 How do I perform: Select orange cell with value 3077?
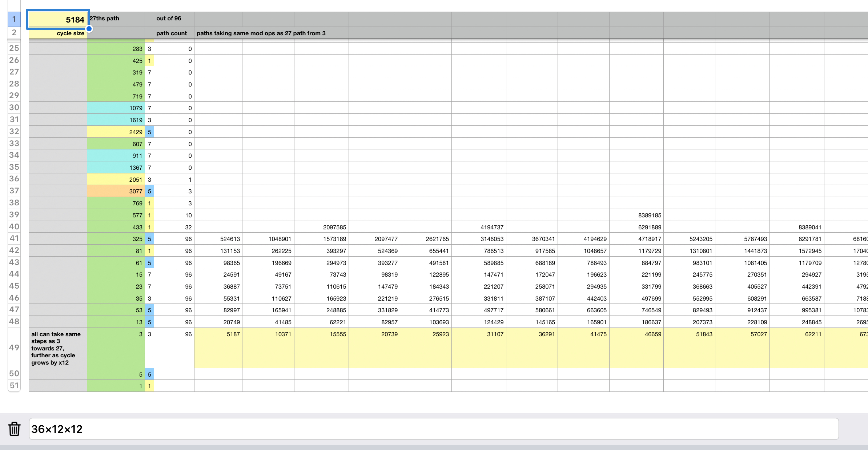(116, 191)
